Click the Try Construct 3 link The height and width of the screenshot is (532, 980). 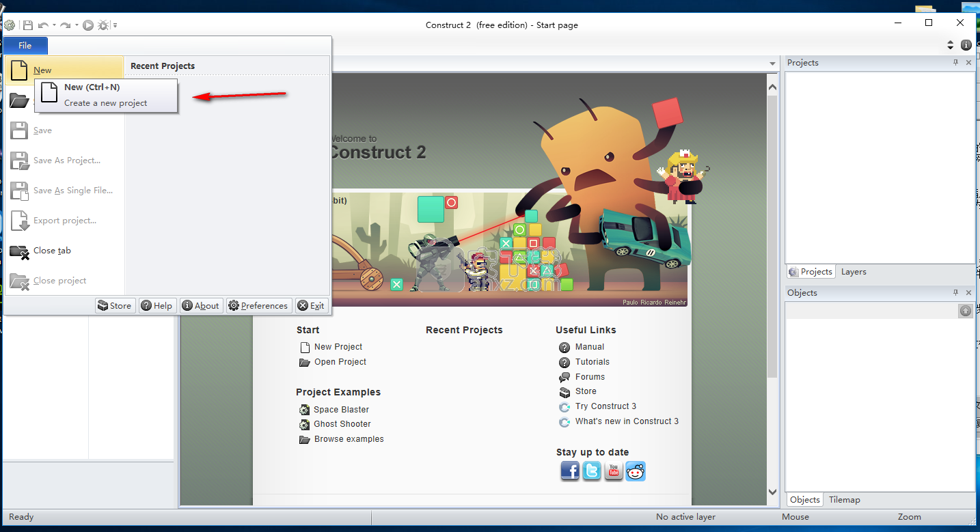(605, 406)
